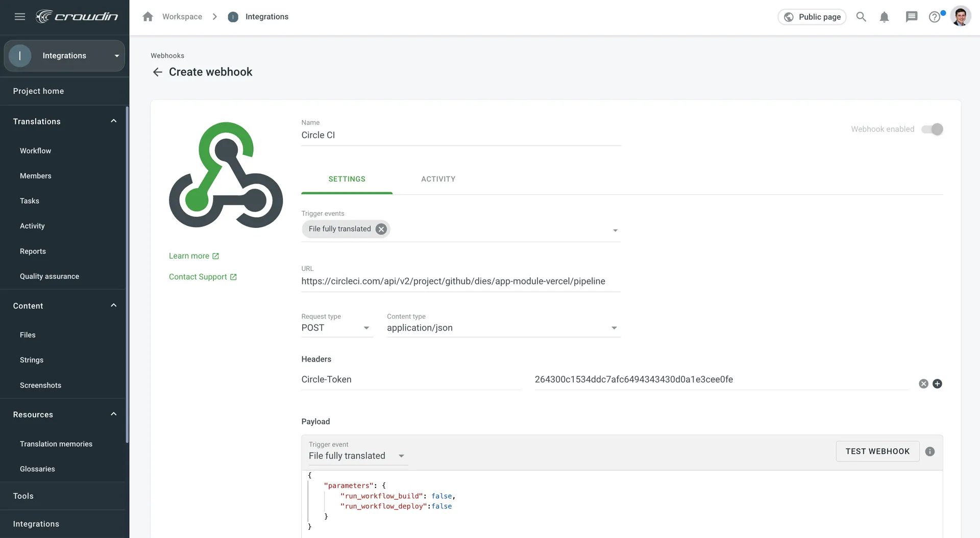Open the search magnifier icon

click(861, 17)
